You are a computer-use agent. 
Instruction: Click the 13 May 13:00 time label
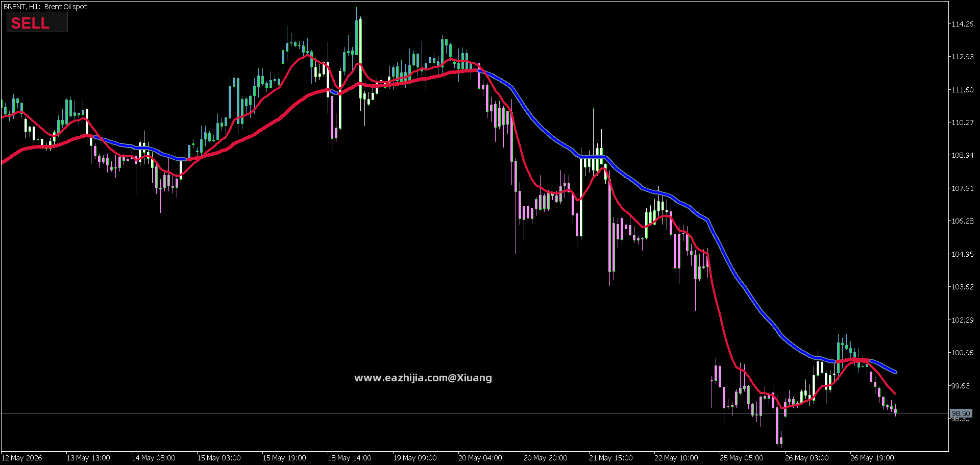coord(88,458)
